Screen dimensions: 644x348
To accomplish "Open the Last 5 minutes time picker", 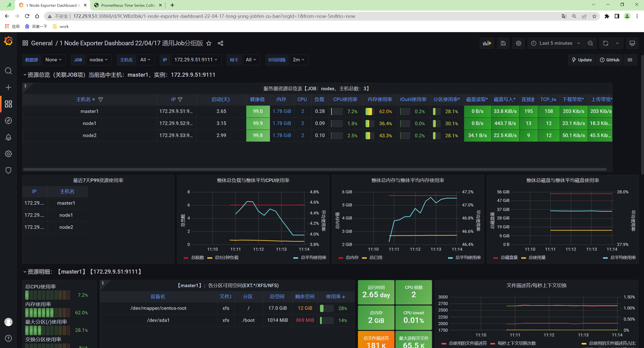I will [x=555, y=43].
